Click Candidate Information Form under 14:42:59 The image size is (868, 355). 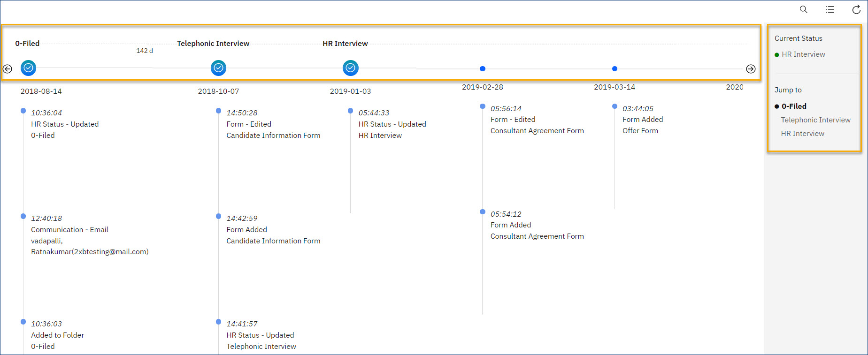point(273,241)
